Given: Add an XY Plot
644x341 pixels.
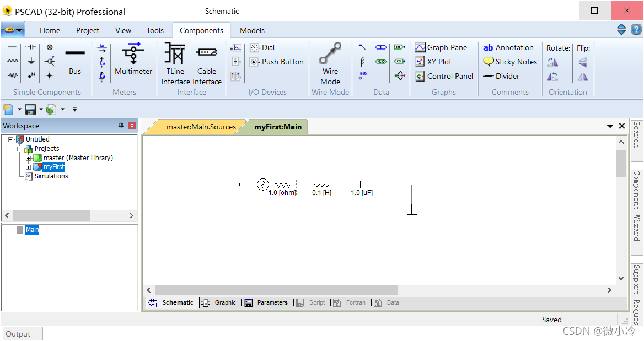Looking at the screenshot, I should click(433, 62).
